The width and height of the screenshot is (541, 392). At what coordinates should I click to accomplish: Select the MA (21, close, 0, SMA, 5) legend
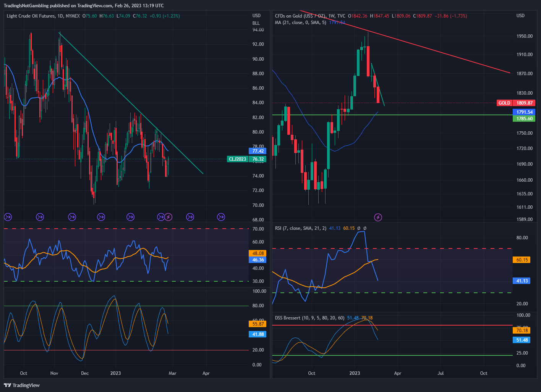coord(301,23)
